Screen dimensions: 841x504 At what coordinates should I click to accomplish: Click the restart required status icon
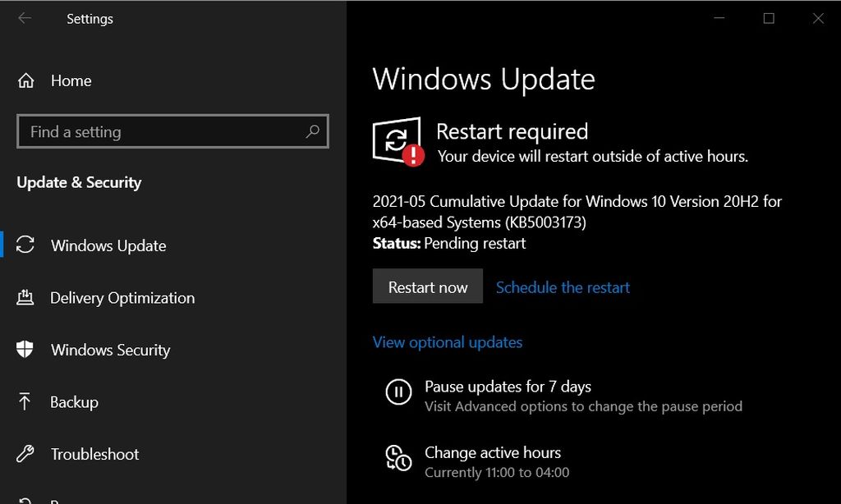coord(398,141)
